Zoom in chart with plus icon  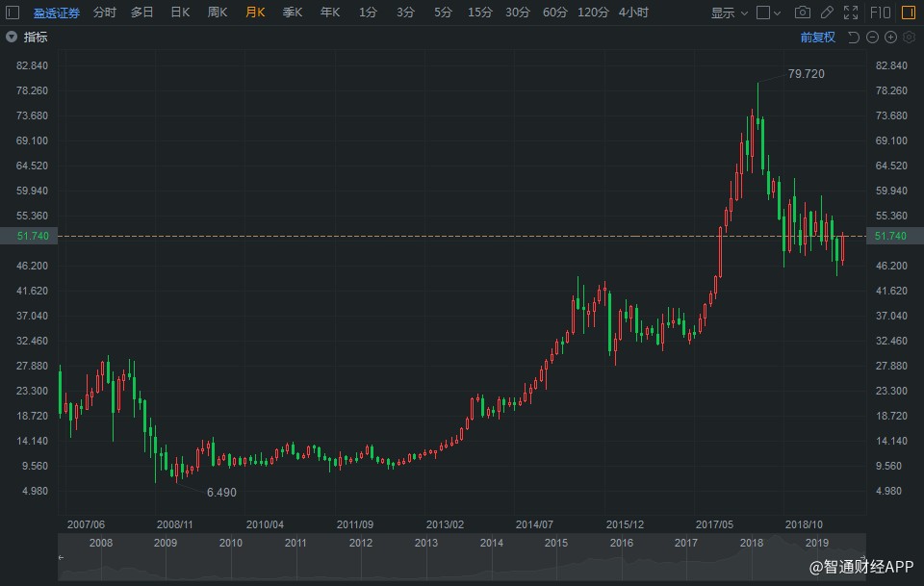click(890, 38)
